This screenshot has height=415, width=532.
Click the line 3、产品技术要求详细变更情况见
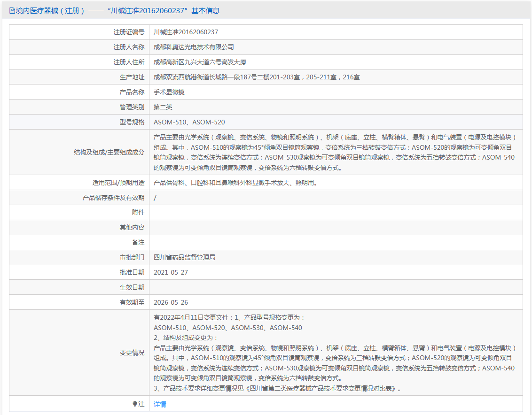coord(278,389)
